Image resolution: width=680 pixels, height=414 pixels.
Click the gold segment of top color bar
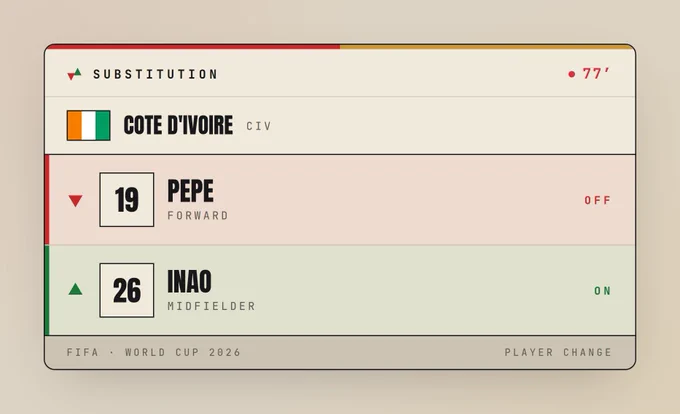pos(487,46)
